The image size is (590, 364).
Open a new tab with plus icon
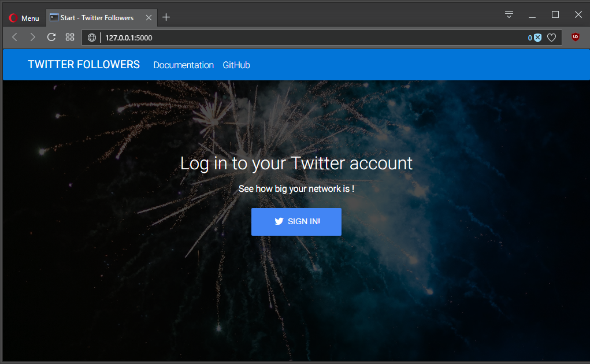(x=166, y=17)
